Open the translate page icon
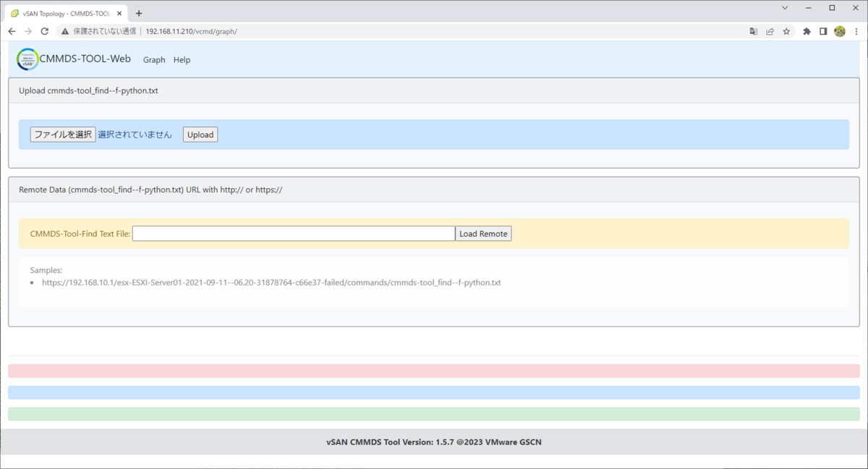The width and height of the screenshot is (868, 469). 754,31
